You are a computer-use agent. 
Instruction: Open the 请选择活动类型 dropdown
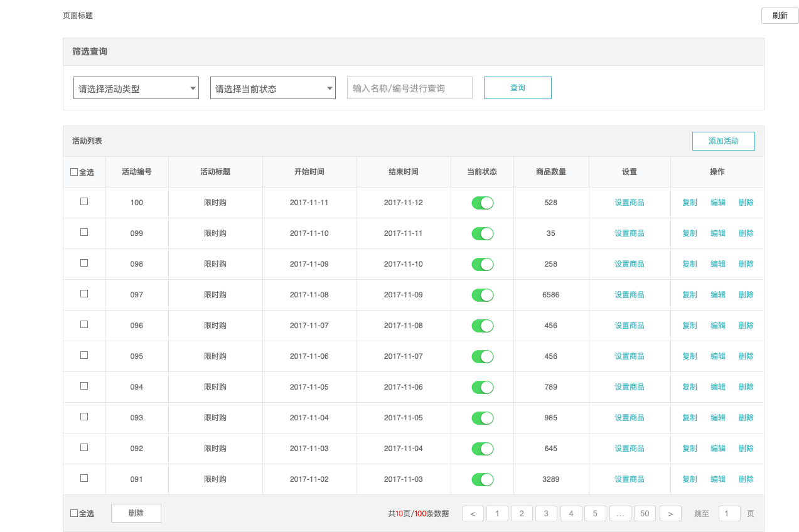coord(136,88)
